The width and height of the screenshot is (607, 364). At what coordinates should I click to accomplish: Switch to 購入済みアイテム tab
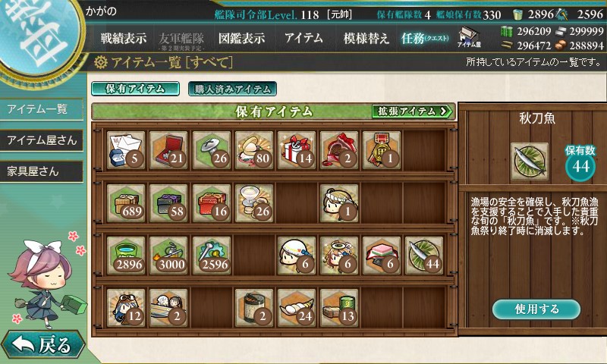click(232, 89)
